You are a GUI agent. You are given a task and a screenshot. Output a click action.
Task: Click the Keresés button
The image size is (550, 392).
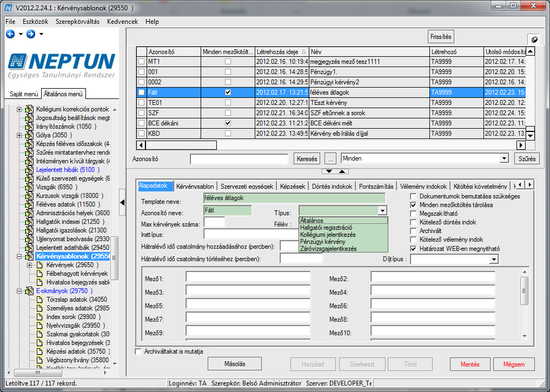307,159
